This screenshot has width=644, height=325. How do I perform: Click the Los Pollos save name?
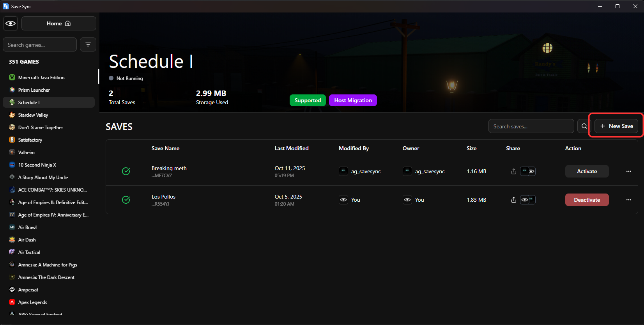163,197
